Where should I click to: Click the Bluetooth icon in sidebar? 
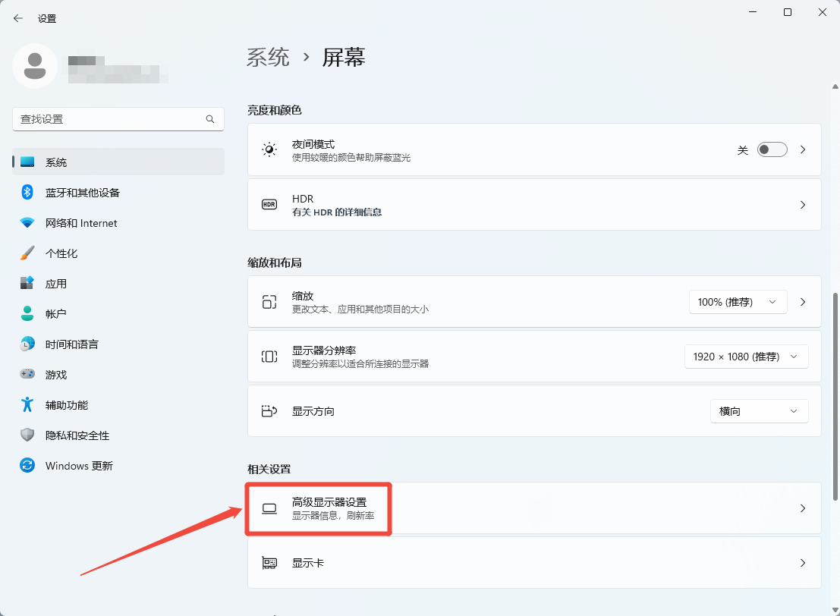[x=27, y=193]
